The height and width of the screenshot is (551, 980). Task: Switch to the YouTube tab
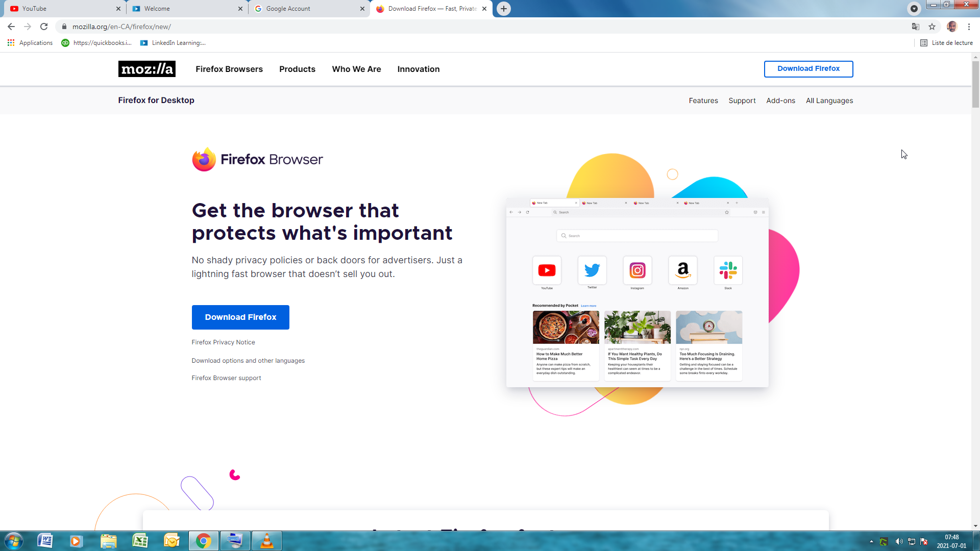(61, 9)
